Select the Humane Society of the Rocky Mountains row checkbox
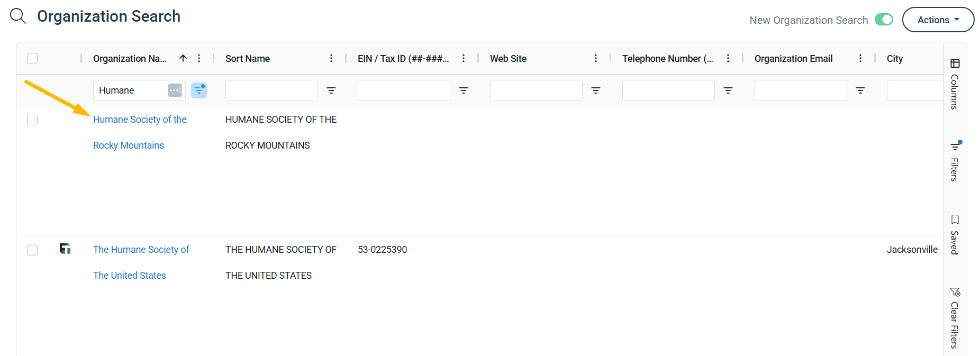 32,120
